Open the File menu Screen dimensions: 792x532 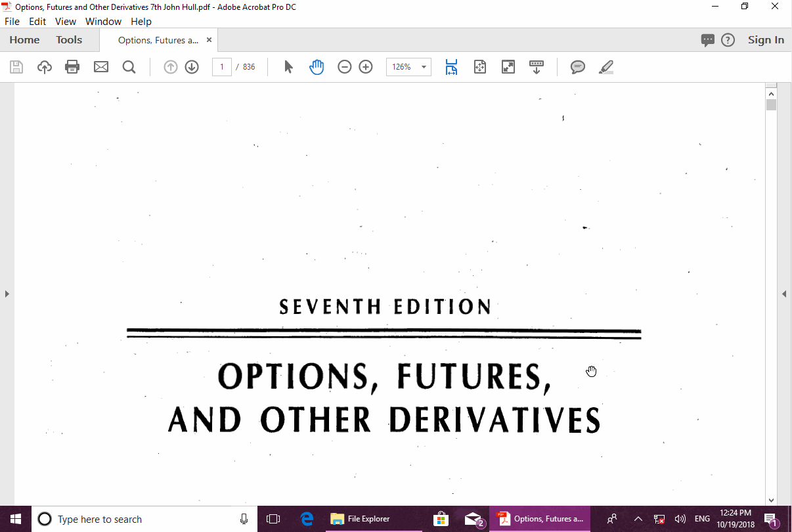[x=12, y=22]
